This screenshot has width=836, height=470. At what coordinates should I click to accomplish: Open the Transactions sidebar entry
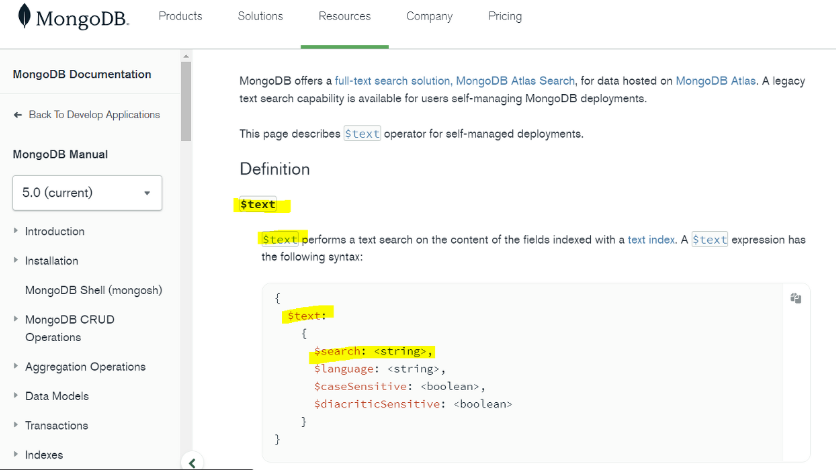[57, 425]
